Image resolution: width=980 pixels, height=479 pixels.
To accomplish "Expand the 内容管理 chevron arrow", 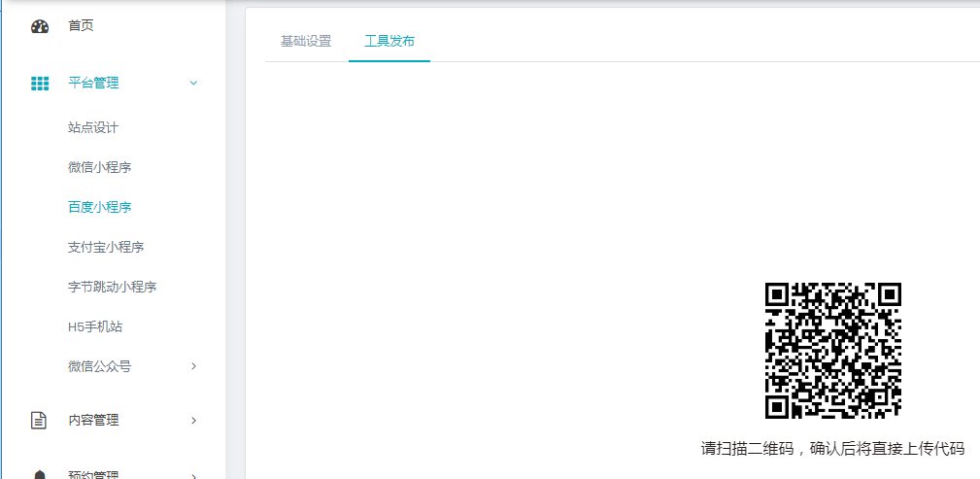I will click(x=193, y=421).
